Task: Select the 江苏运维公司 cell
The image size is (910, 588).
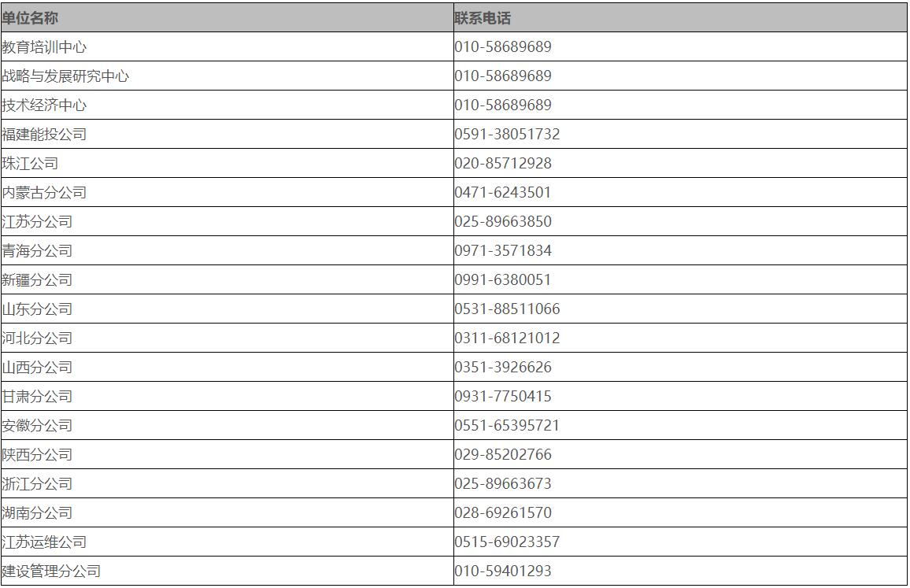Action: click(x=44, y=542)
